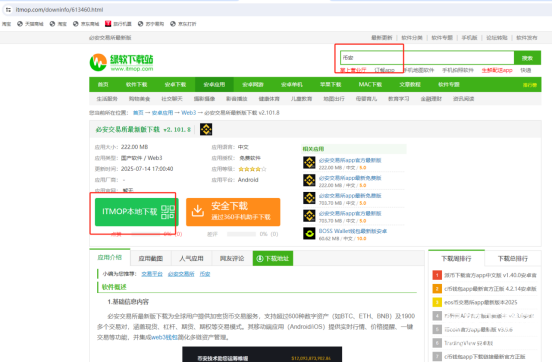Image resolution: width=553 pixels, height=362 pixels.
Task: Open 教育学习 sub-category link
Action: coord(399,99)
